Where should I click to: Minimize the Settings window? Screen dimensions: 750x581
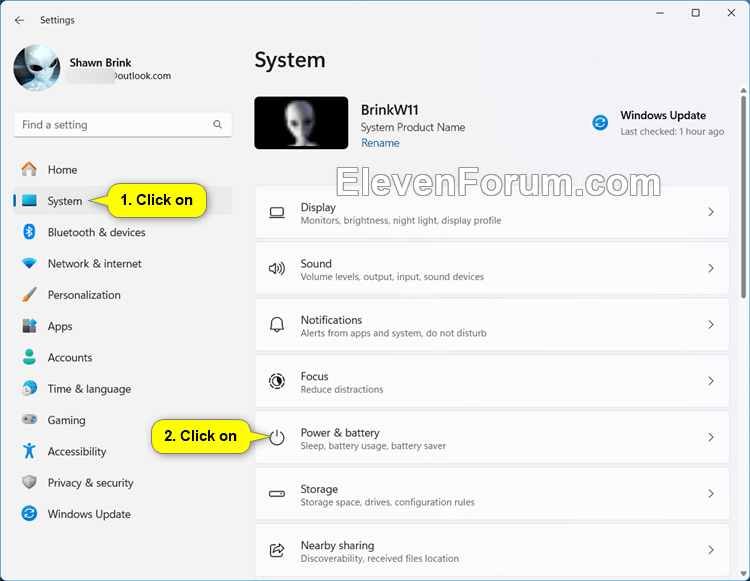660,13
